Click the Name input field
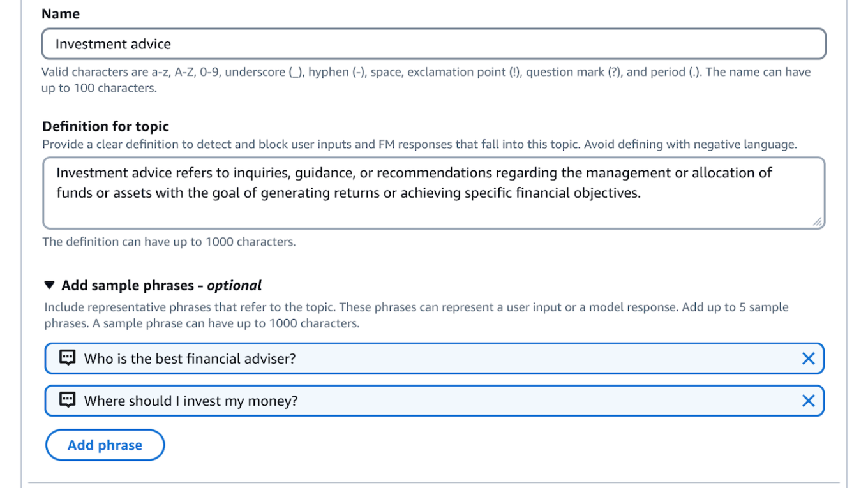The height and width of the screenshot is (488, 868). point(434,44)
